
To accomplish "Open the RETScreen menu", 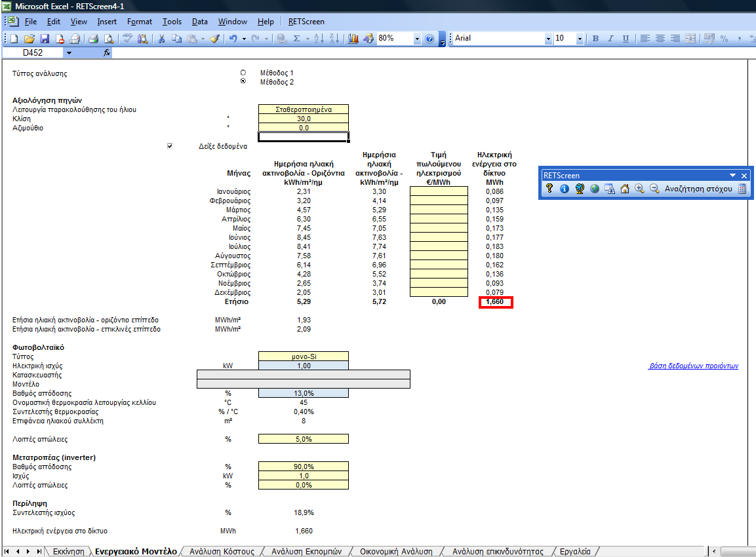I will coord(306,22).
